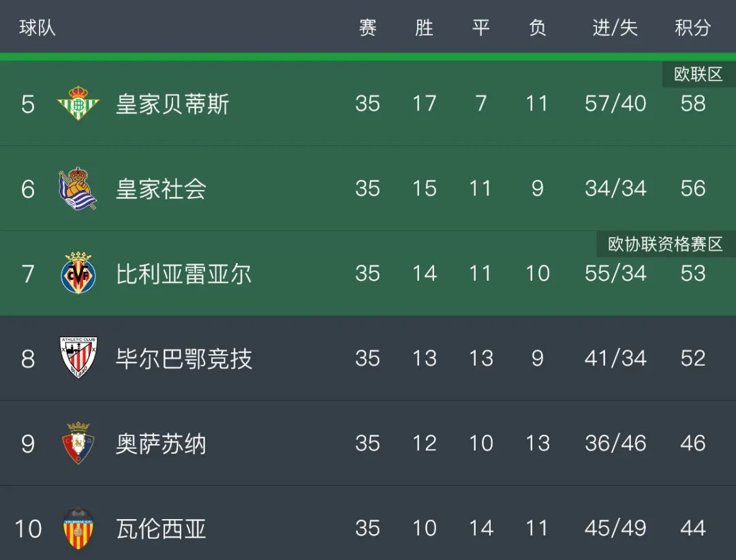Open team 奥萨苏纳 page
This screenshot has height=560, width=736.
click(161, 444)
